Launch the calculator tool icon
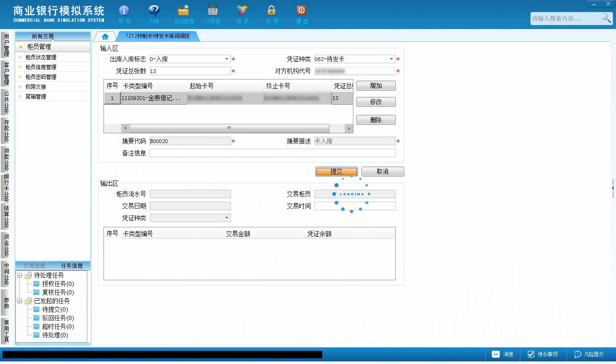 click(x=213, y=10)
